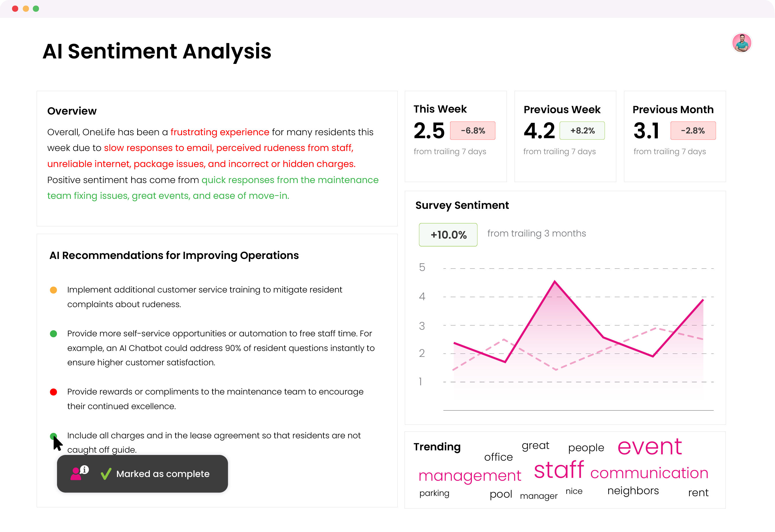Click the 'Marked as complete' toast text

click(163, 474)
